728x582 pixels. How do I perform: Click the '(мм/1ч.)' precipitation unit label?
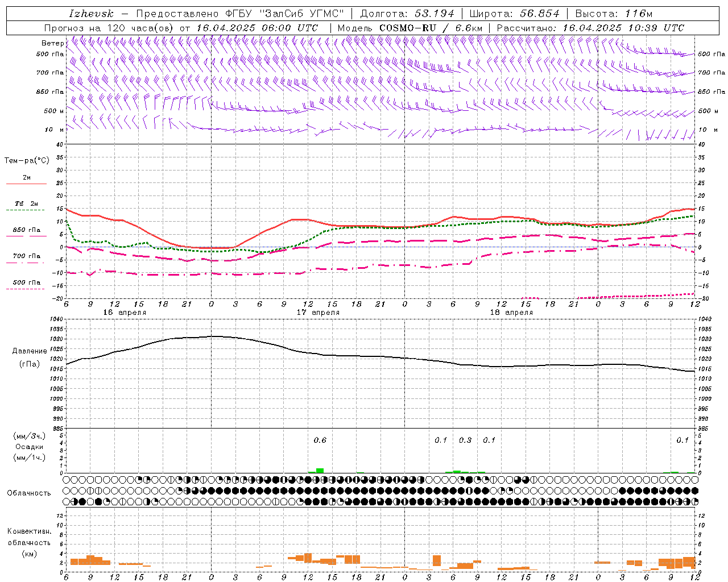click(30, 457)
